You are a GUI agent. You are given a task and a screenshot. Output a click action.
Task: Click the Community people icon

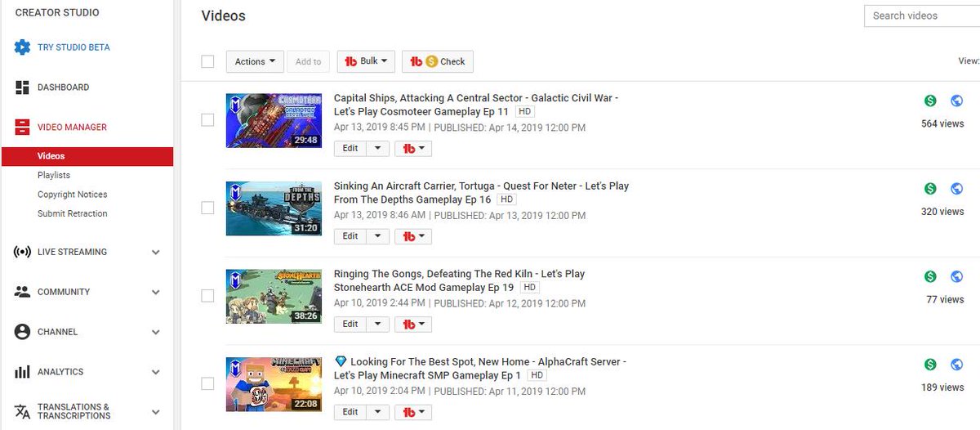pyautogui.click(x=23, y=292)
